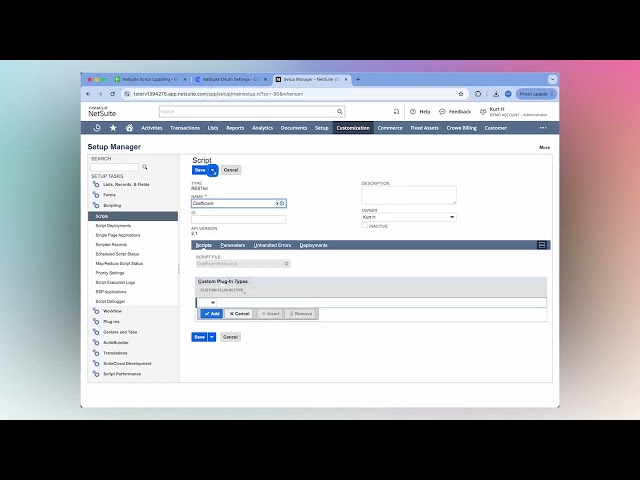640x480 pixels.
Task: Reload the page in the browser
Action: click(x=113, y=94)
